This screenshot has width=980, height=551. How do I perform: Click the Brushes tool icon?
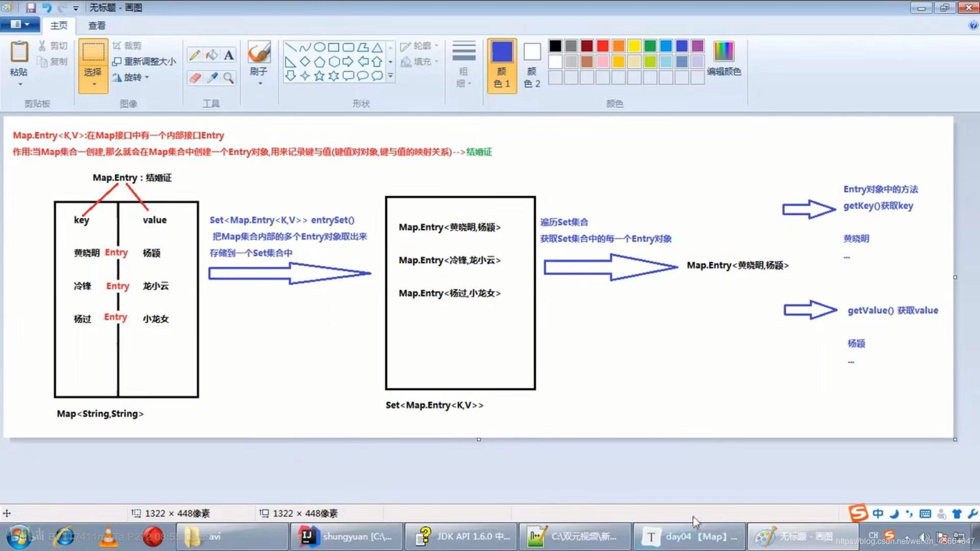tap(259, 53)
